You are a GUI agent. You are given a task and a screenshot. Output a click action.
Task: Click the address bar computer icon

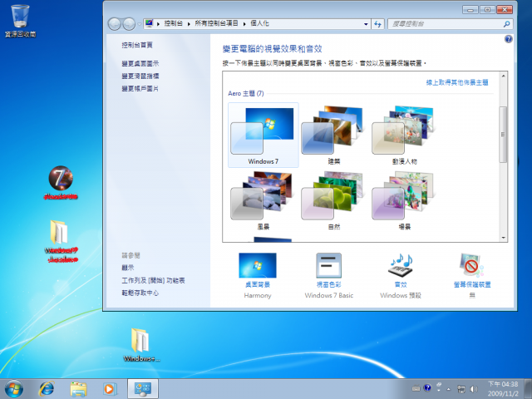pyautogui.click(x=149, y=23)
